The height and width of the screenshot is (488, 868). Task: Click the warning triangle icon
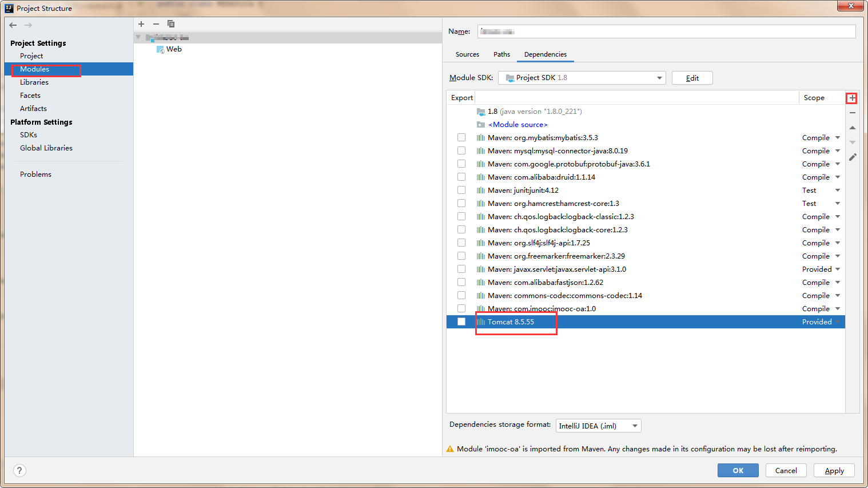(x=450, y=449)
